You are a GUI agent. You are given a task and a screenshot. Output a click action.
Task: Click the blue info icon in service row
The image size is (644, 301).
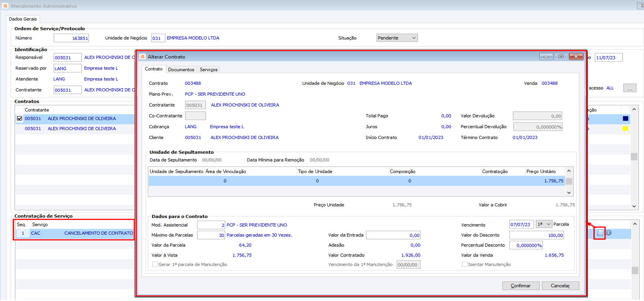609,233
